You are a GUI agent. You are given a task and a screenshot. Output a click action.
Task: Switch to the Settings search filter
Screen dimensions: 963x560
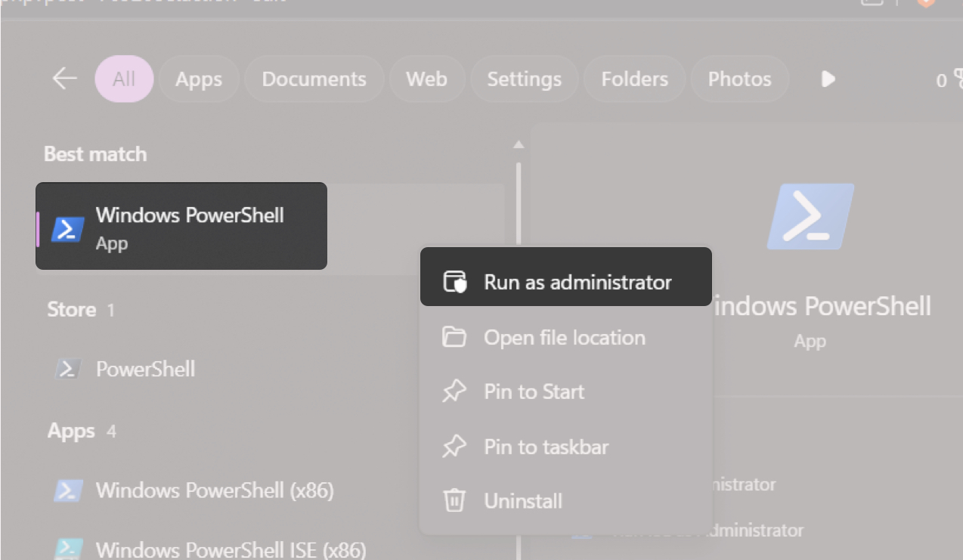(524, 79)
